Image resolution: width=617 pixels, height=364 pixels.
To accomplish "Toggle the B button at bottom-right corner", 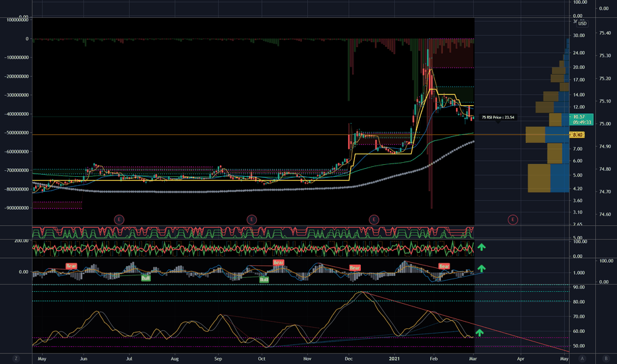I will tap(606, 359).
